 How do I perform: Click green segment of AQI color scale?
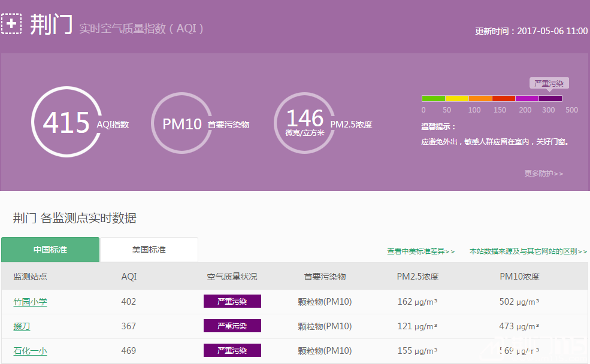pyautogui.click(x=433, y=98)
